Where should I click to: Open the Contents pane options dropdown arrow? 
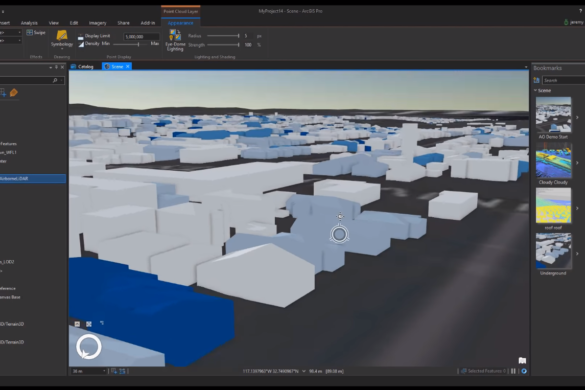[50, 68]
